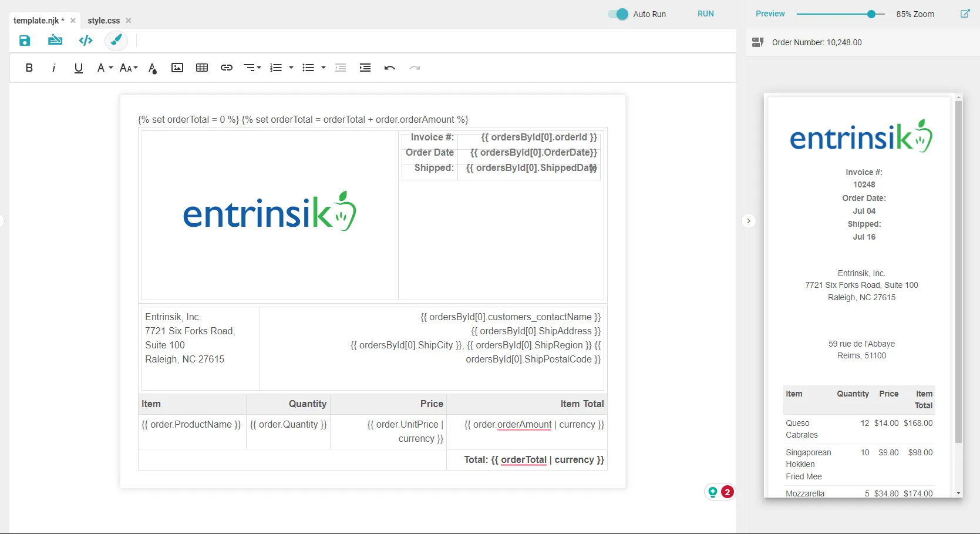This screenshot has width=980, height=534.
Task: Expand the numbered list style arrow
Action: pos(291,68)
